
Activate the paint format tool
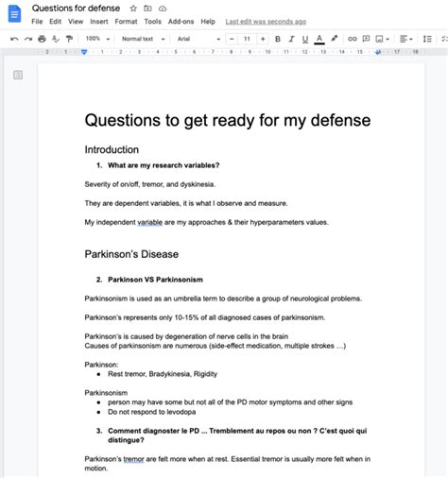point(69,39)
